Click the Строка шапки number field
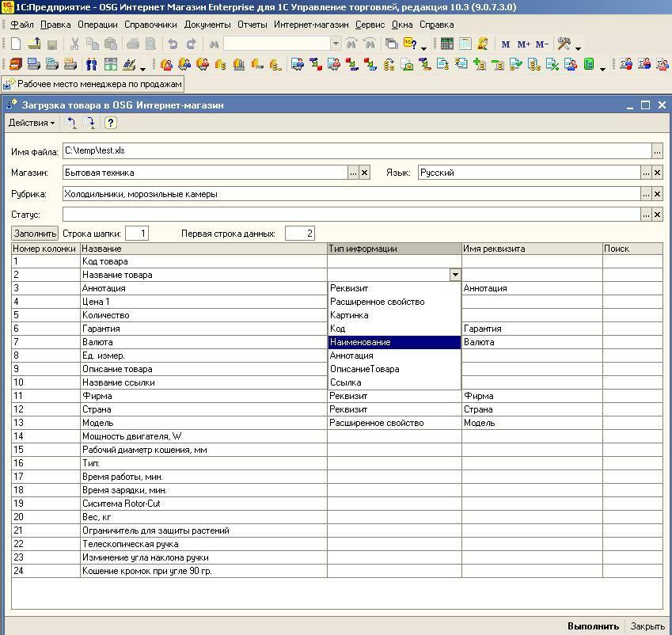Screen dimensions: 672x635 tap(135, 234)
